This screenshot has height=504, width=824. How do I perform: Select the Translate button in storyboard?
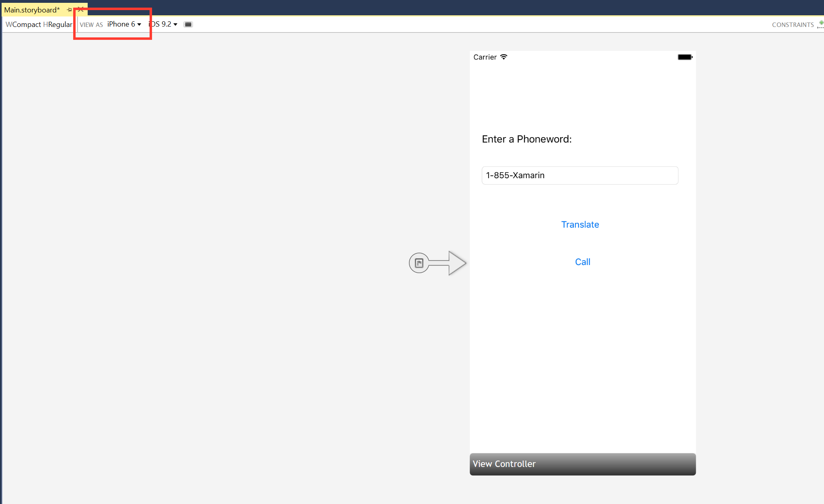click(x=580, y=224)
